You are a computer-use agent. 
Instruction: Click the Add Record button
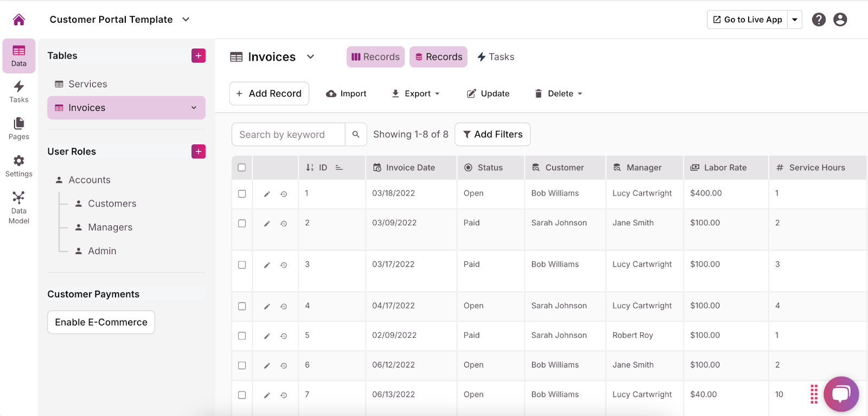(269, 93)
